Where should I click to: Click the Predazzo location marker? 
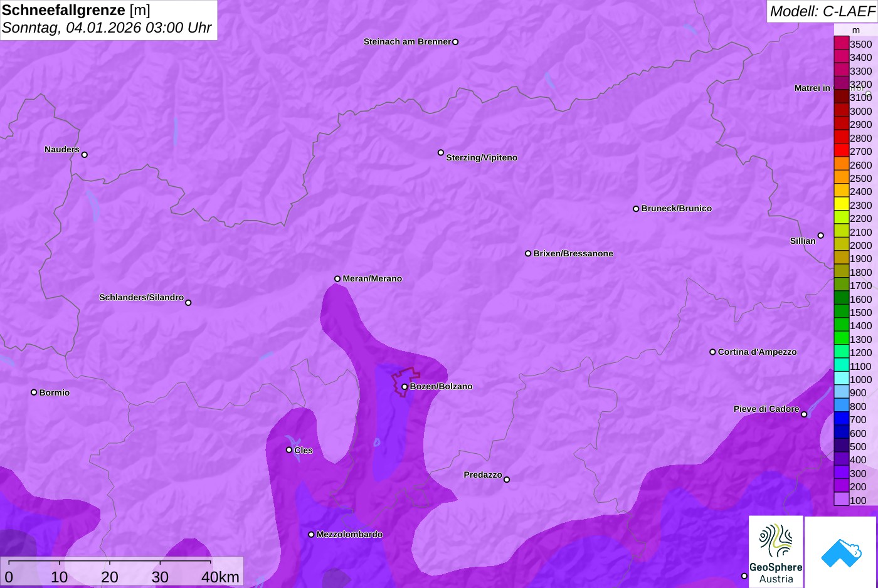(507, 480)
